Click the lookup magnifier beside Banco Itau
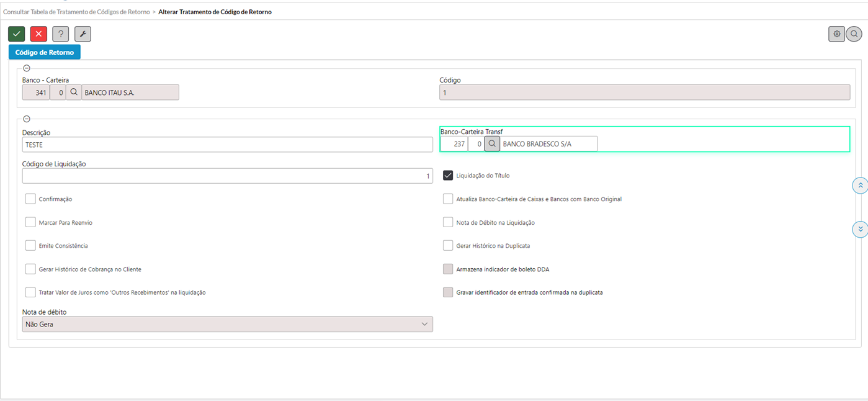868x401 pixels. coord(73,92)
